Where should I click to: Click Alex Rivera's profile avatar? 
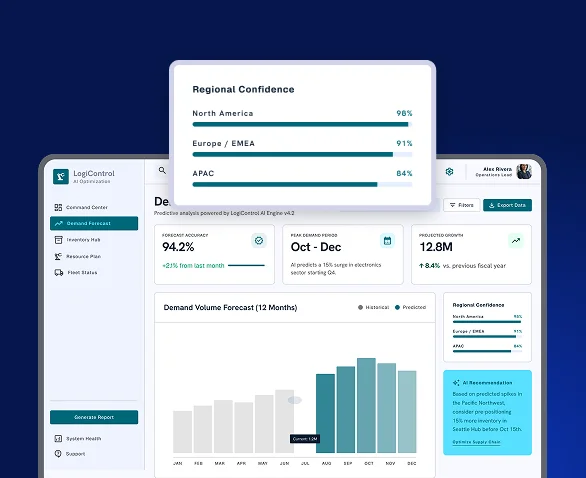tap(524, 172)
